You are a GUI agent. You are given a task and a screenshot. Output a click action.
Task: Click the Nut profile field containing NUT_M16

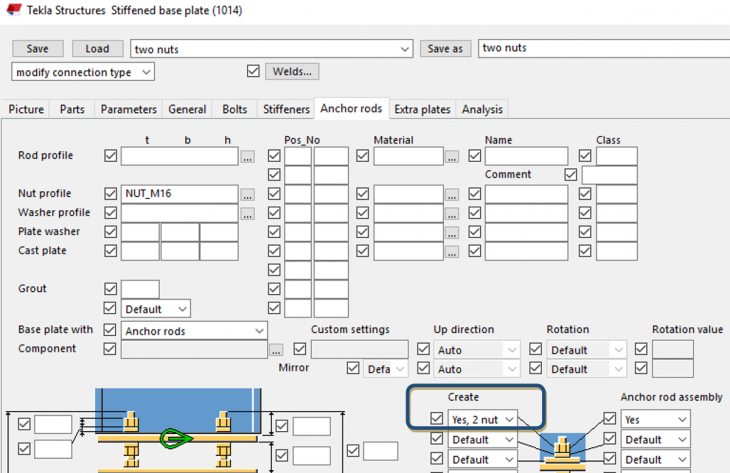click(179, 194)
